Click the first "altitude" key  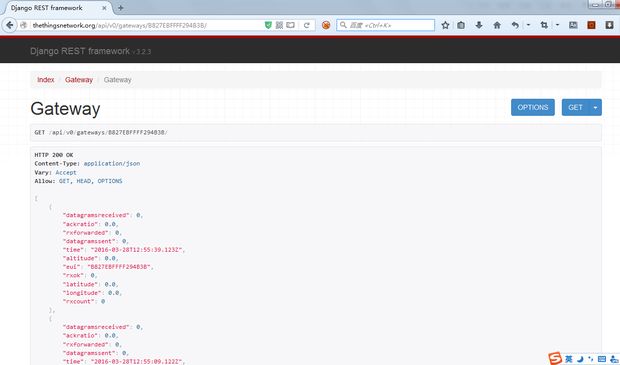pos(80,258)
